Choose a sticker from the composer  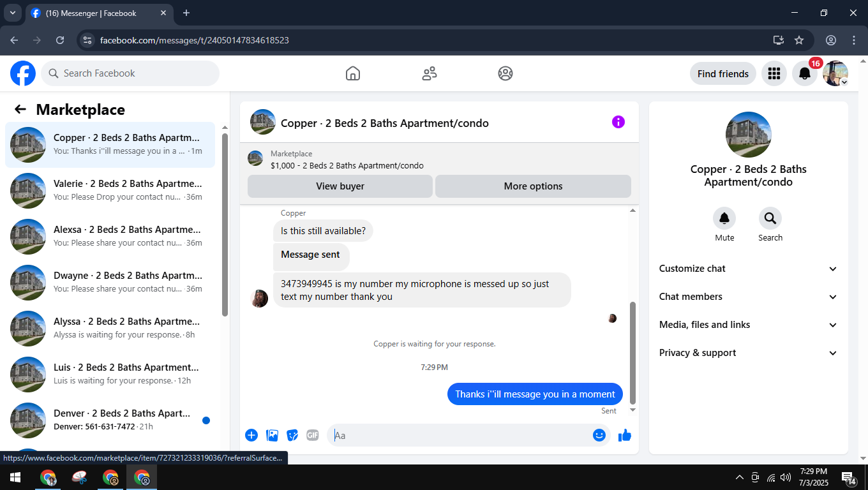coord(292,435)
